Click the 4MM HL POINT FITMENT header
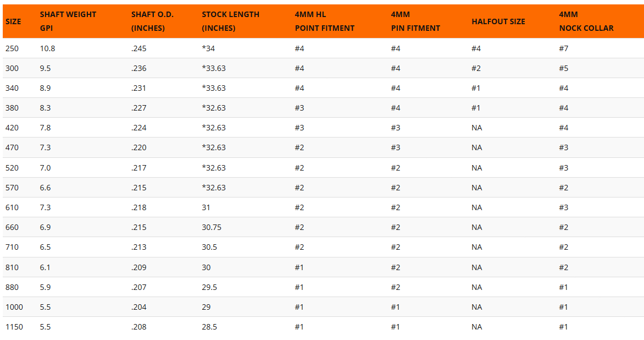 324,21
